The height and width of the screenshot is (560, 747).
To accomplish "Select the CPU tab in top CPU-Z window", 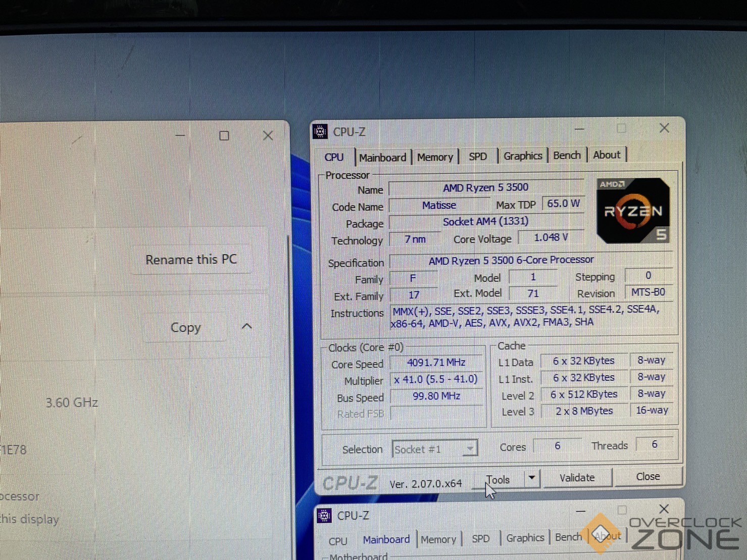I will 334,157.
